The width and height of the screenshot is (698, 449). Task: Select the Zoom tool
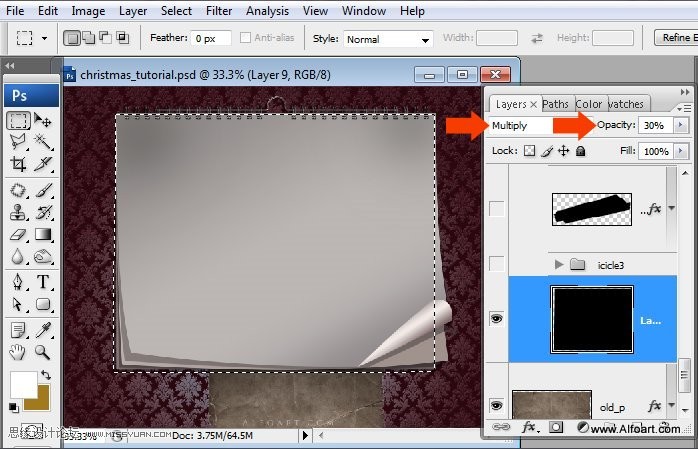(x=43, y=352)
